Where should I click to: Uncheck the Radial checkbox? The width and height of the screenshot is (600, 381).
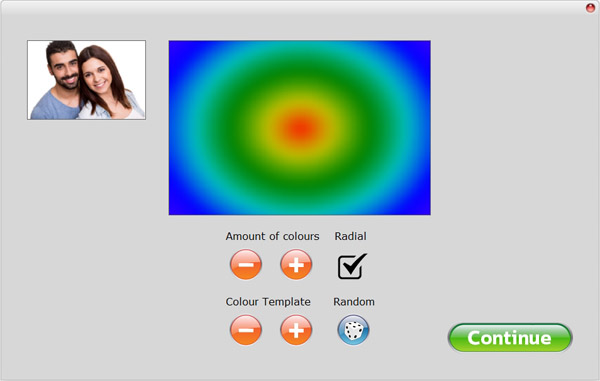[x=352, y=266]
